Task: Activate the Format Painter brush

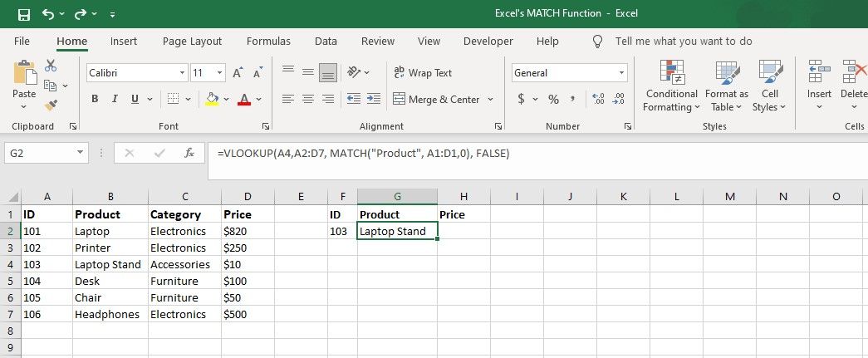Action: (51, 105)
